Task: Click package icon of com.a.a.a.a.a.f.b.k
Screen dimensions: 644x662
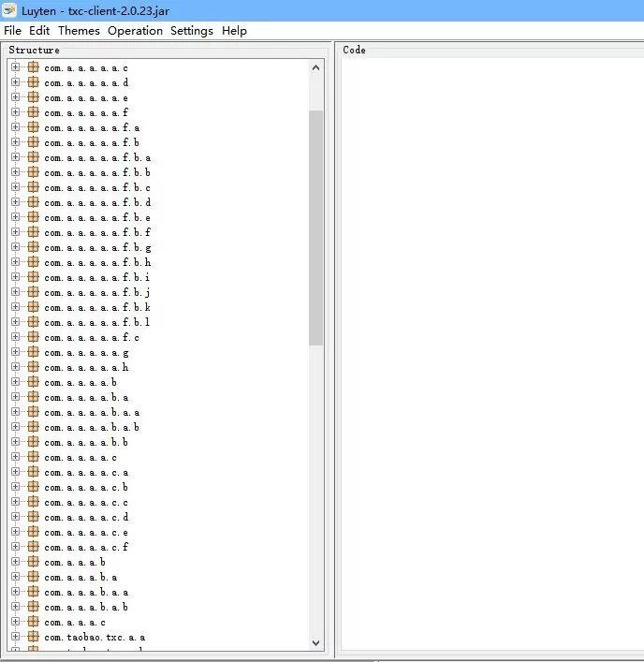Action: tap(34, 307)
